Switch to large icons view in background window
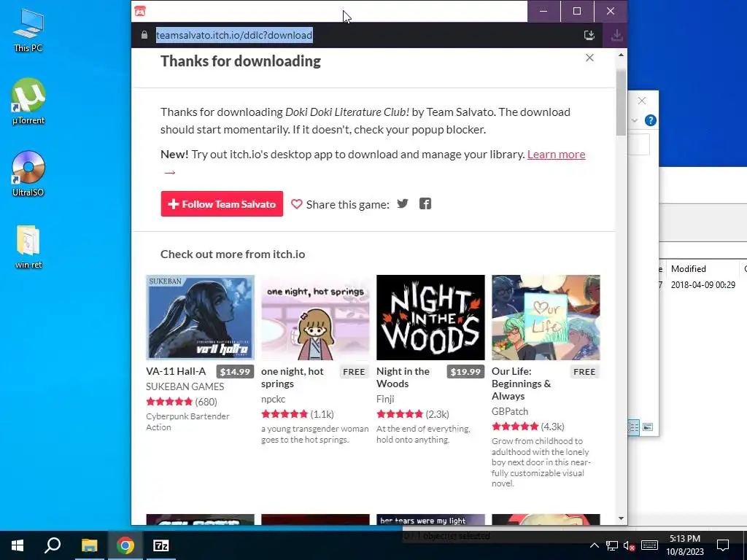This screenshot has width=747, height=560. (648, 427)
